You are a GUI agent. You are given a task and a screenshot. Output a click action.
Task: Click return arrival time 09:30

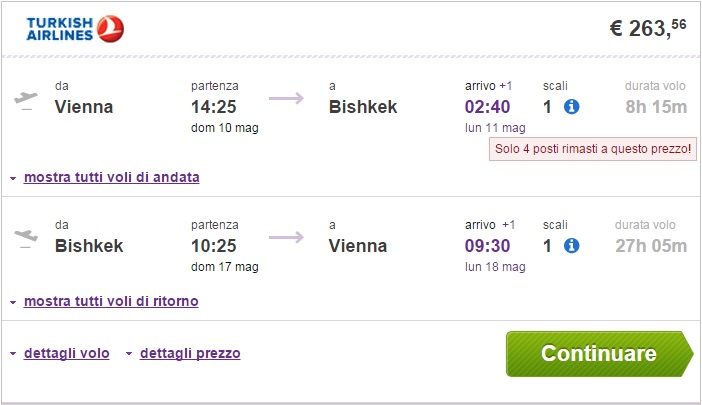tap(489, 245)
